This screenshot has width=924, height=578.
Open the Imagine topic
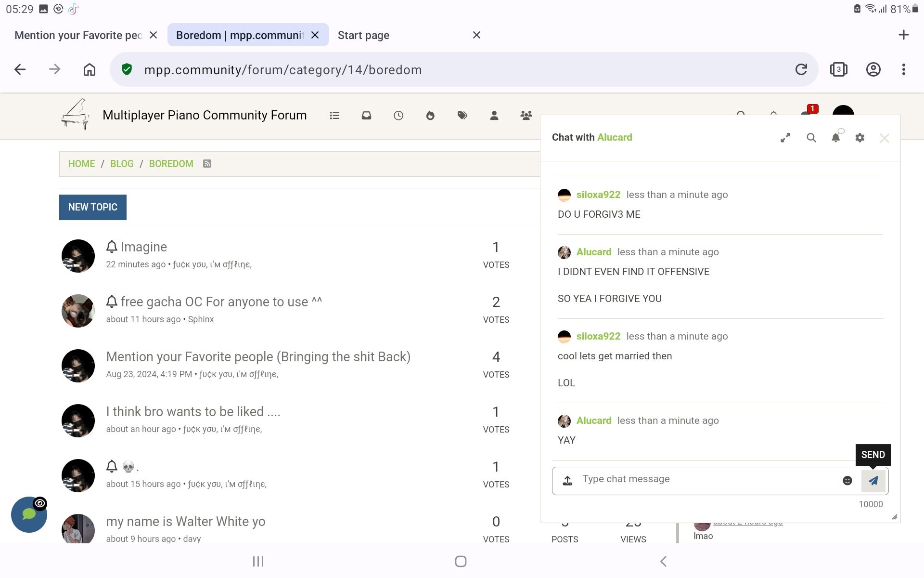click(x=144, y=247)
